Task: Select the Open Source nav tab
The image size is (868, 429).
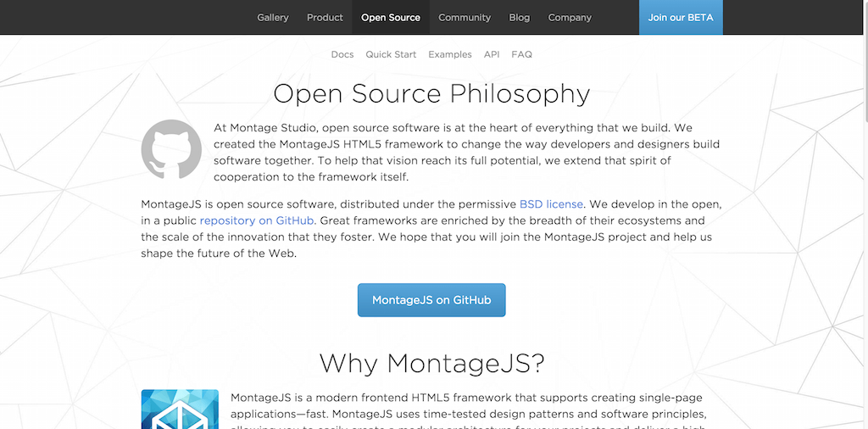Action: (391, 17)
